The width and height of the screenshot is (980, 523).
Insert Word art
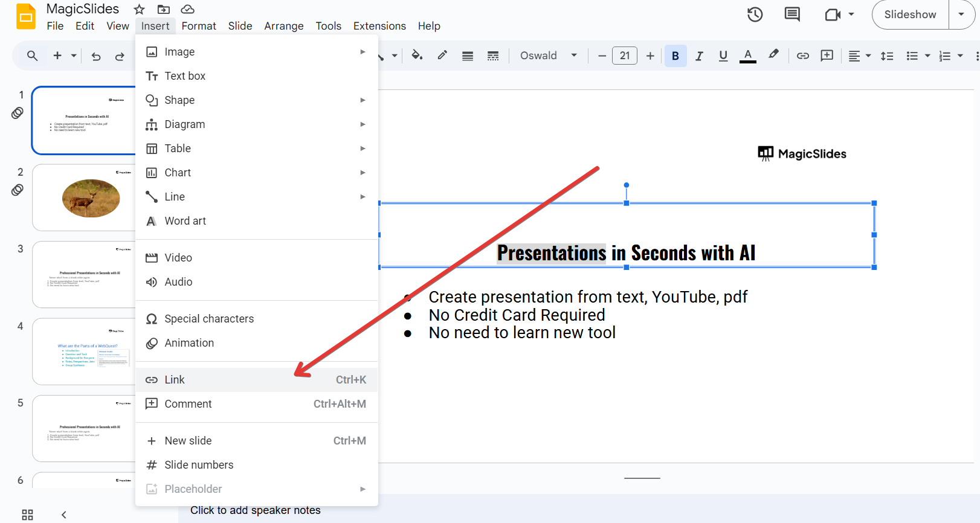257,221
